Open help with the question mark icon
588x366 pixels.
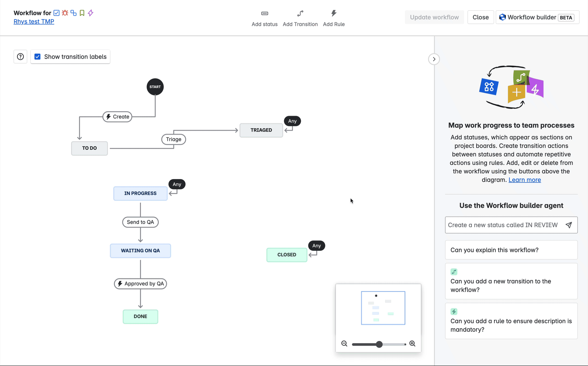(20, 57)
